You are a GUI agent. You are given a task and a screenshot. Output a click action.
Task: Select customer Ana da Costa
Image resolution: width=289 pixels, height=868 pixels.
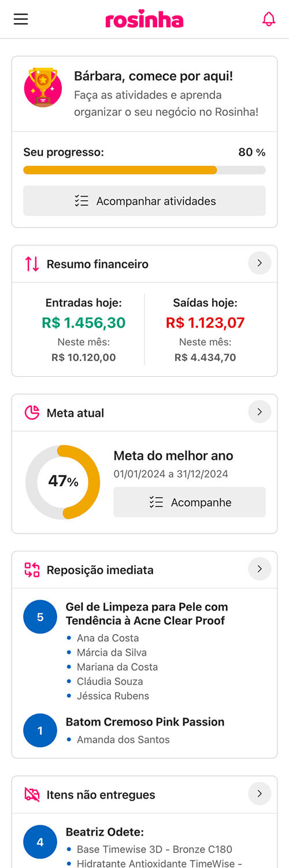[108, 638]
